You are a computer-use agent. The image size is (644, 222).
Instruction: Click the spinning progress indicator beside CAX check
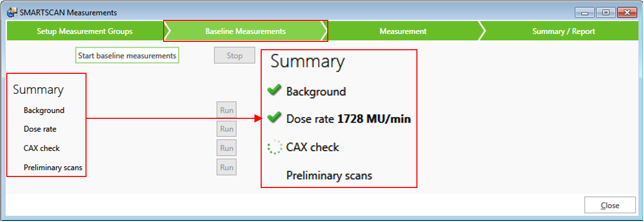(x=274, y=147)
